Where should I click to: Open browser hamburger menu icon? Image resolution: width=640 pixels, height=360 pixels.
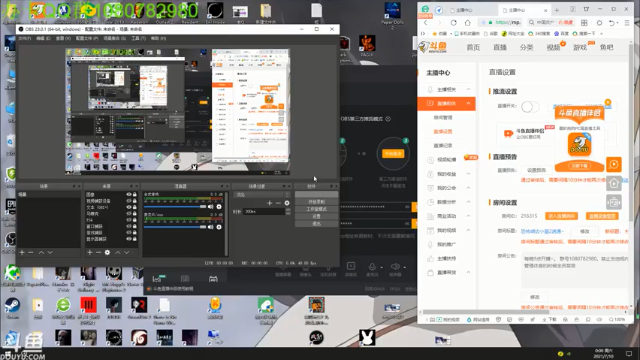point(627,22)
